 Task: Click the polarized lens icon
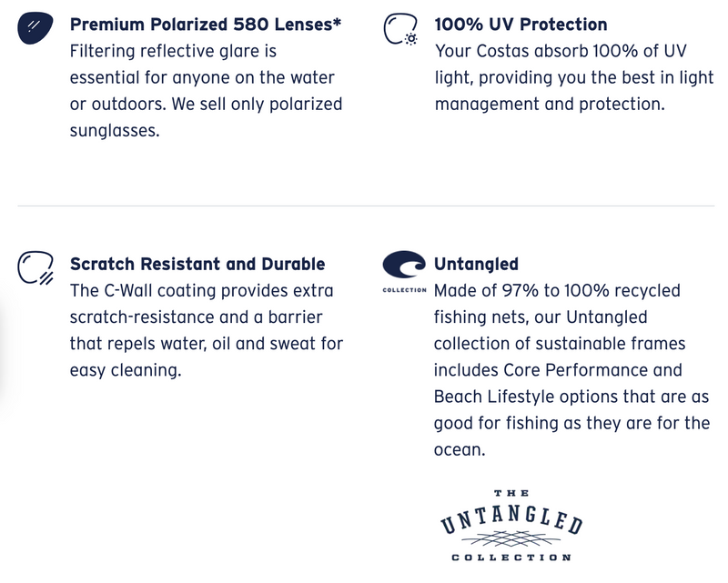coord(35,28)
